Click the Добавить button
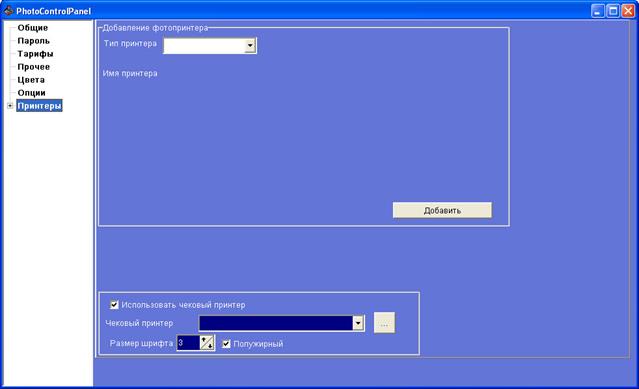639x389 pixels. click(442, 210)
